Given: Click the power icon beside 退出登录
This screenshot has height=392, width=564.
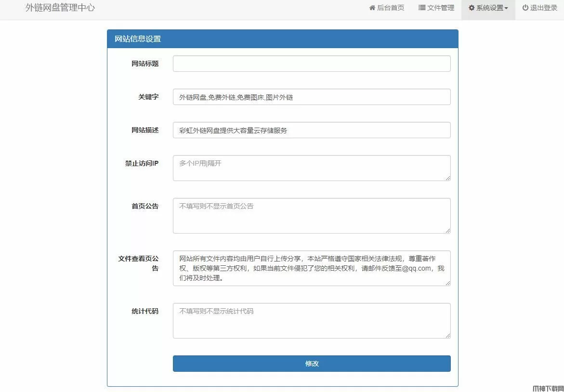Looking at the screenshot, I should tap(525, 8).
